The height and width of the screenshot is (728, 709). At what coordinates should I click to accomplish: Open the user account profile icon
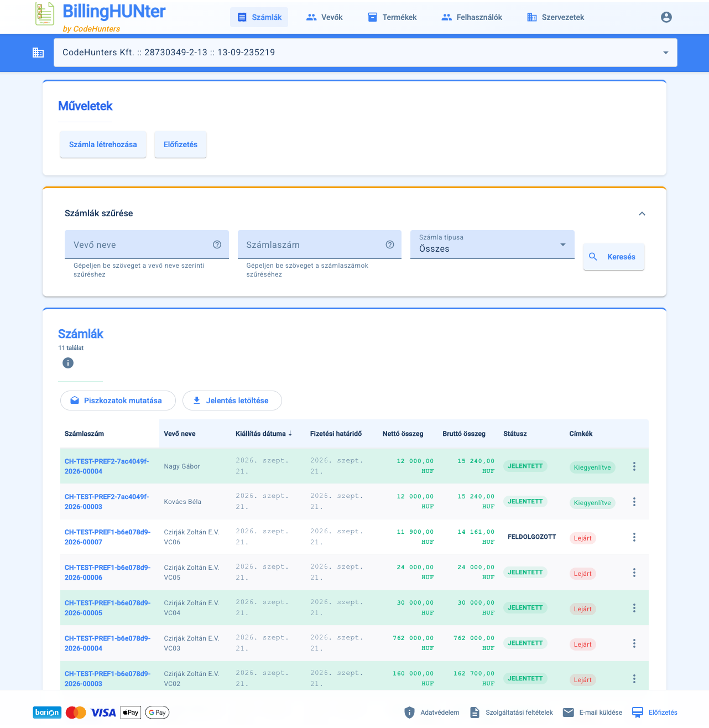pyautogui.click(x=666, y=17)
